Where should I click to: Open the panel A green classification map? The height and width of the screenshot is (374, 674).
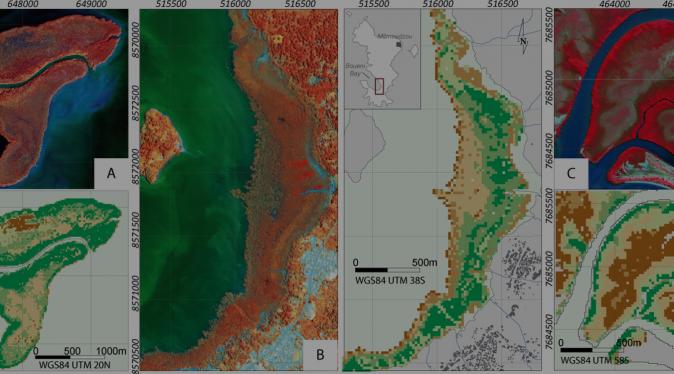(x=64, y=281)
